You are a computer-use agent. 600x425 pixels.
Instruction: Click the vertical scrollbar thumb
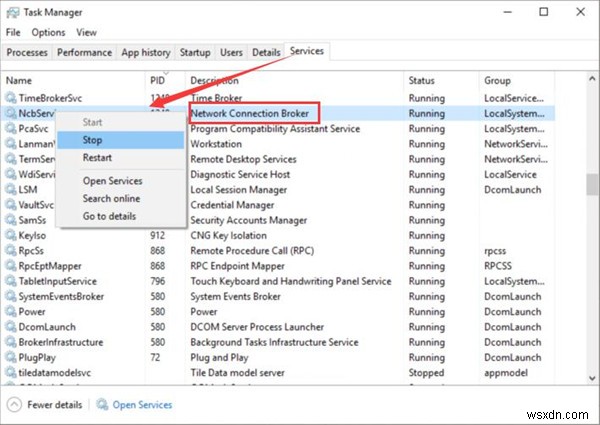pyautogui.click(x=592, y=185)
